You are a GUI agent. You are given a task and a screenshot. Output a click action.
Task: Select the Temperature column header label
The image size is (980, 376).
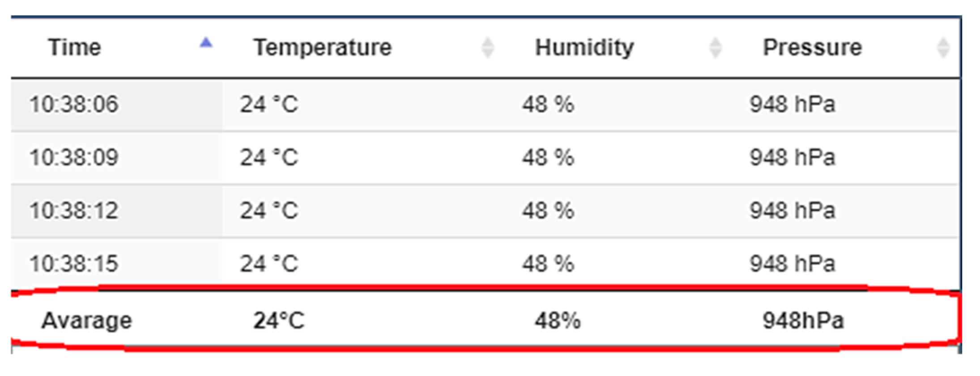(x=322, y=47)
